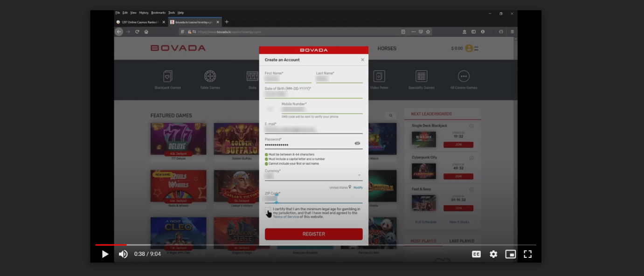Toggle password visibility eye icon
This screenshot has width=644, height=276.
click(x=358, y=143)
